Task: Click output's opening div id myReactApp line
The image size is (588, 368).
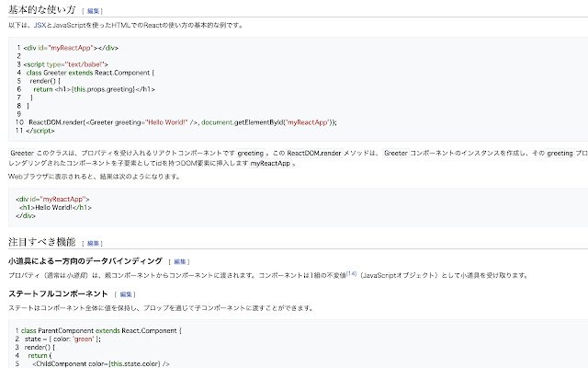Action: tap(53, 199)
